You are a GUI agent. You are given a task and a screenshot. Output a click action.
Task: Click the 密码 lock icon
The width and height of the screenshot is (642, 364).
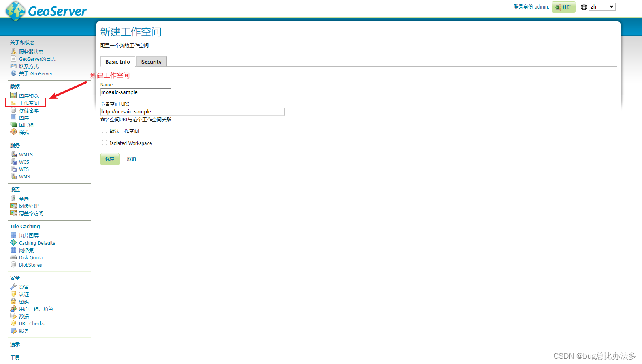click(13, 302)
